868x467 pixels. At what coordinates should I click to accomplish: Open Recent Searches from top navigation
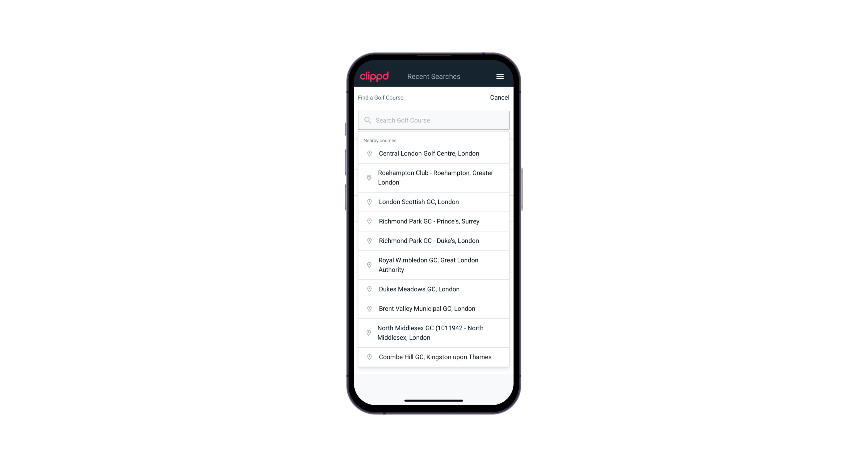(434, 76)
